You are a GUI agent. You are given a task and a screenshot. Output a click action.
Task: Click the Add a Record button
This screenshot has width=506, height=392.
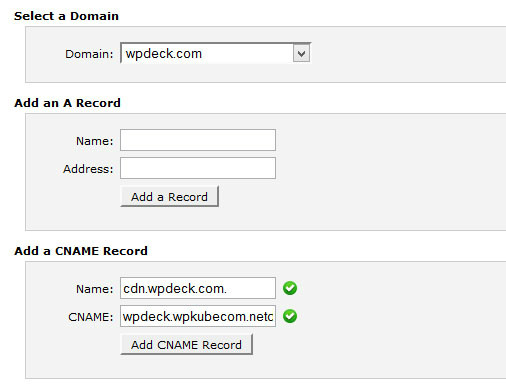coord(169,197)
